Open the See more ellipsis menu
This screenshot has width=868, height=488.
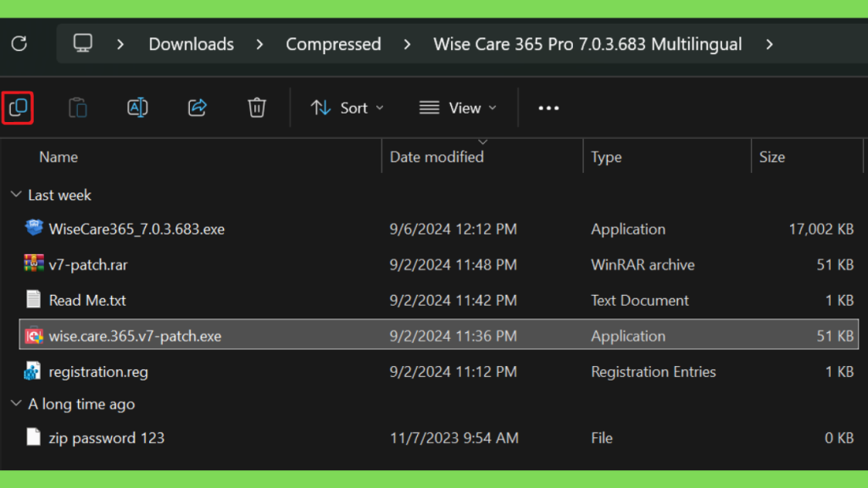tap(548, 108)
